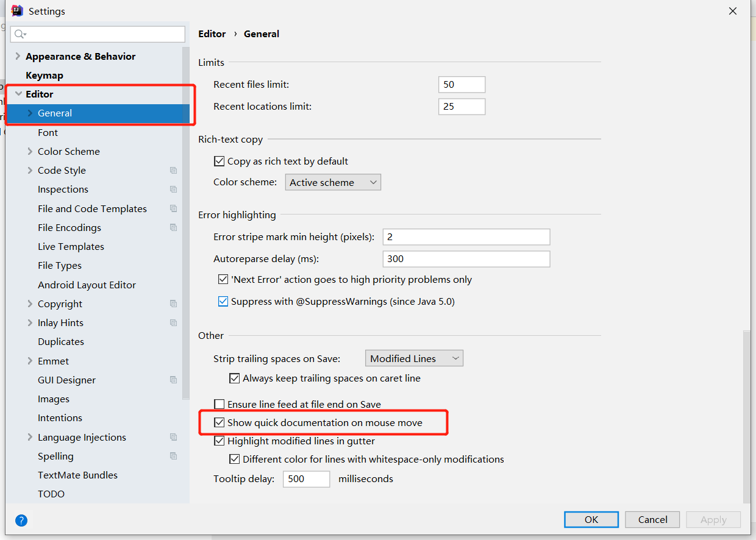The height and width of the screenshot is (540, 756).
Task: Click the project-level icon beside File and Code Templates
Action: point(174,208)
